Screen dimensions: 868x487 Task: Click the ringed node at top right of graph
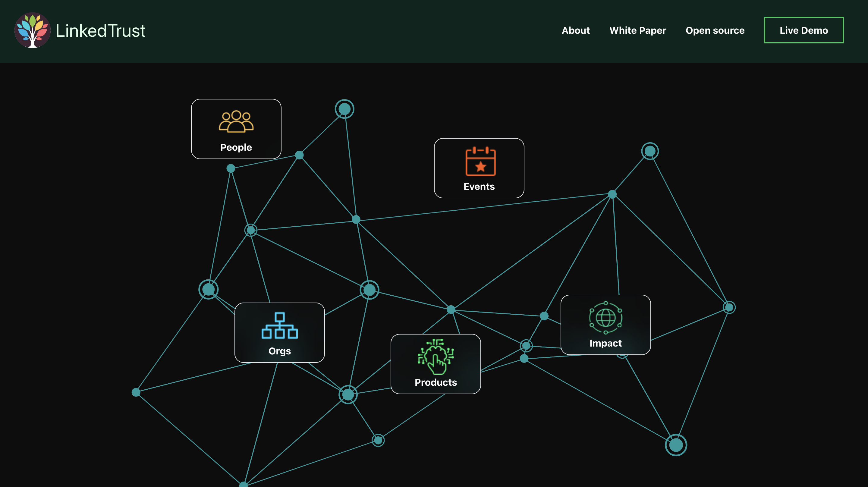pos(650,151)
